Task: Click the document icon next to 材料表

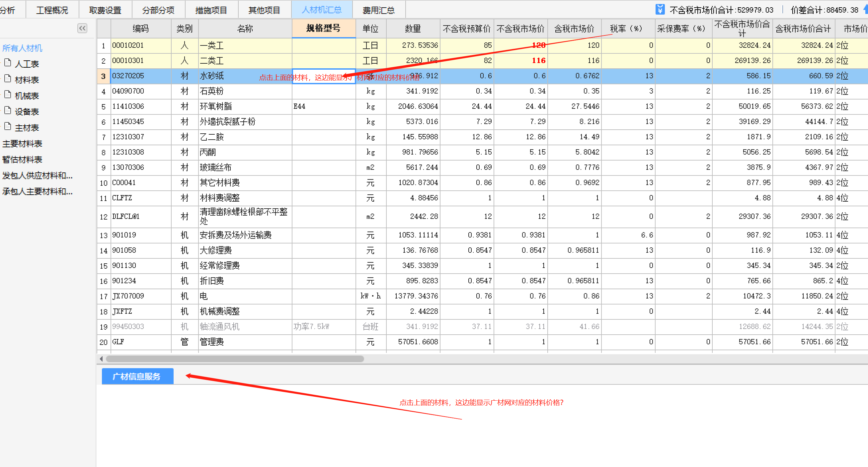Action: 8,79
